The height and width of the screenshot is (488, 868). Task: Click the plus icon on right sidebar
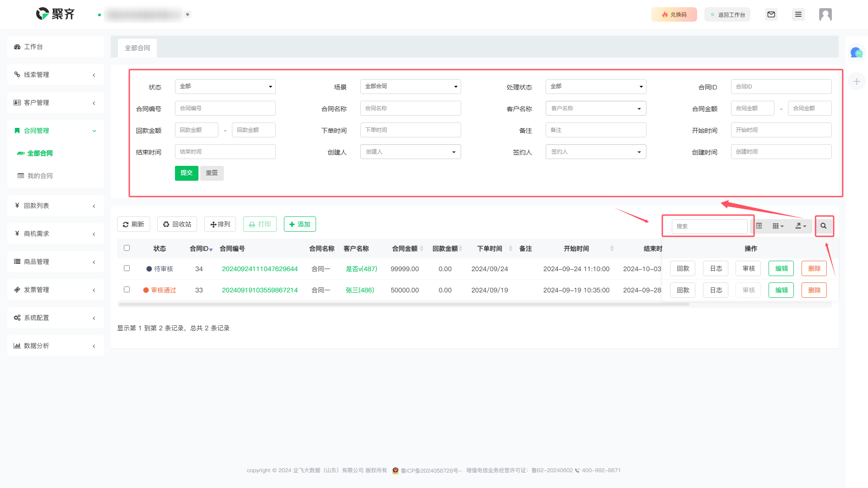[856, 81]
